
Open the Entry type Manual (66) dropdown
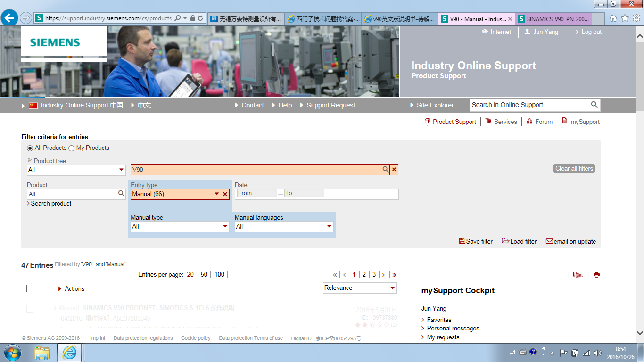[175, 194]
